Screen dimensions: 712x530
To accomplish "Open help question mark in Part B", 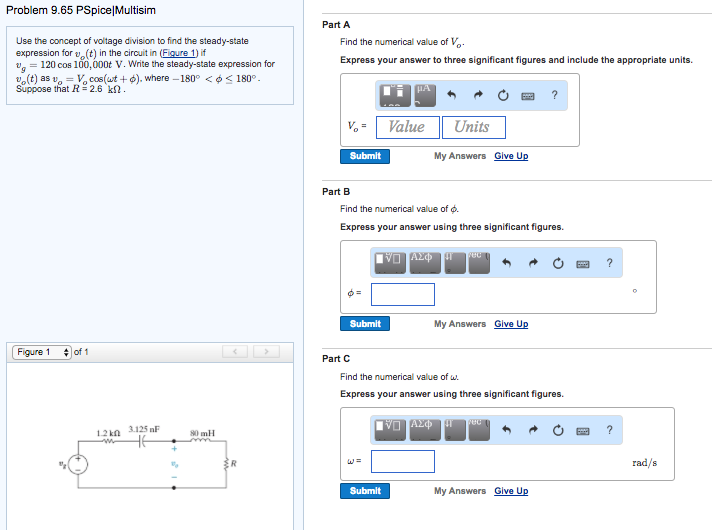I will click(609, 263).
